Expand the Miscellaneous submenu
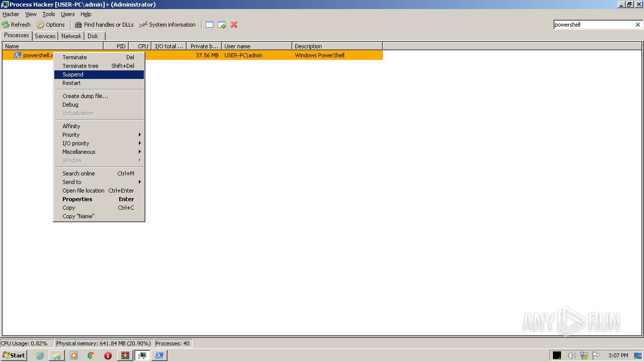This screenshot has width=644, height=362. click(99, 152)
